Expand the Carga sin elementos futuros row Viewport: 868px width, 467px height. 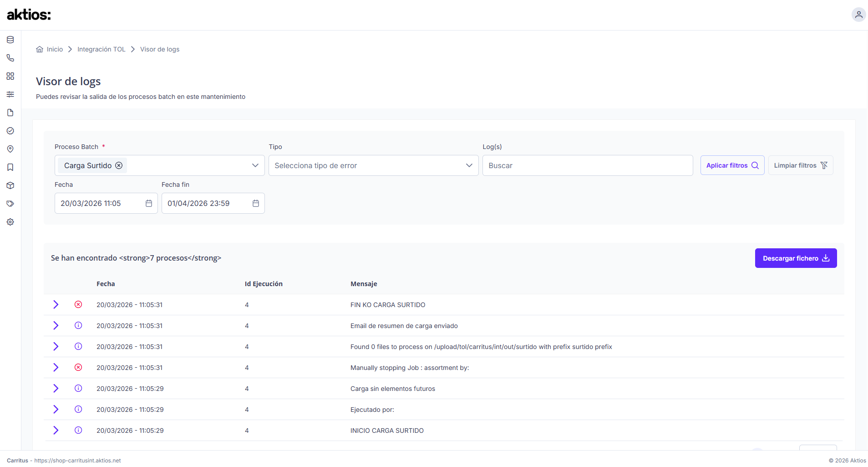pyautogui.click(x=56, y=388)
